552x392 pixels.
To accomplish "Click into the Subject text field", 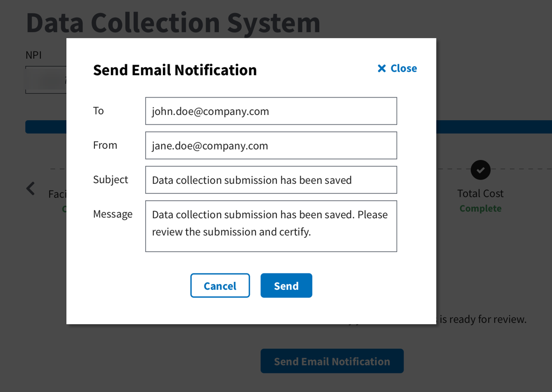I will click(x=271, y=180).
